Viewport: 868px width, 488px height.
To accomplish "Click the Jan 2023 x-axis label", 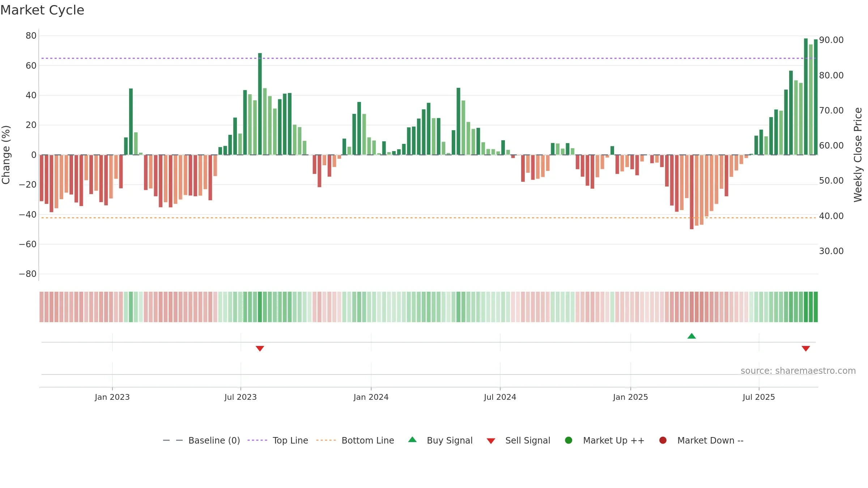I will (x=112, y=397).
